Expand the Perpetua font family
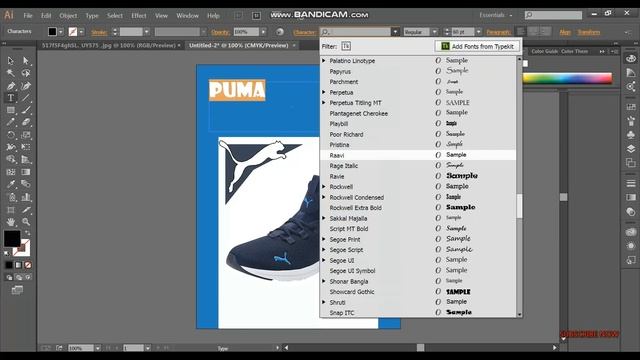 (324, 92)
